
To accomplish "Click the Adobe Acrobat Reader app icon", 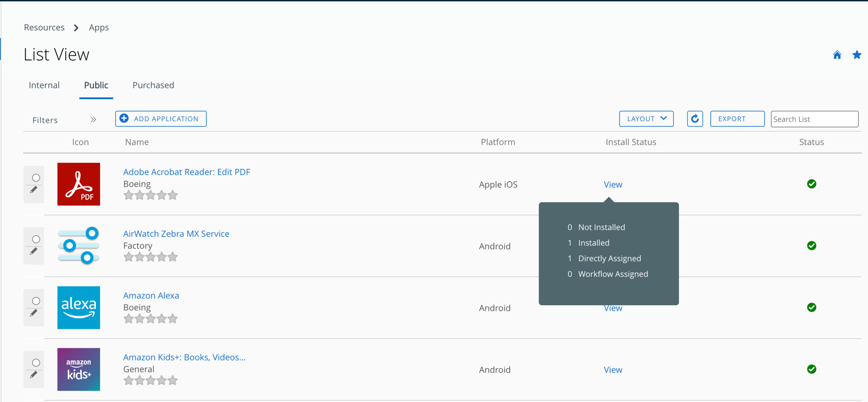I will tap(79, 184).
